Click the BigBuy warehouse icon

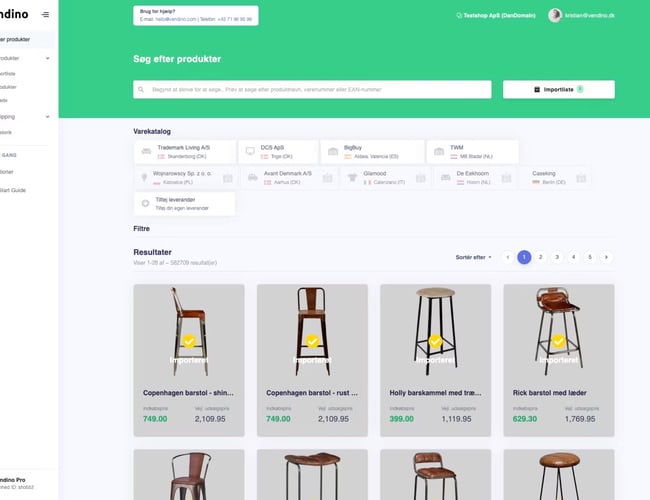[x=333, y=151]
